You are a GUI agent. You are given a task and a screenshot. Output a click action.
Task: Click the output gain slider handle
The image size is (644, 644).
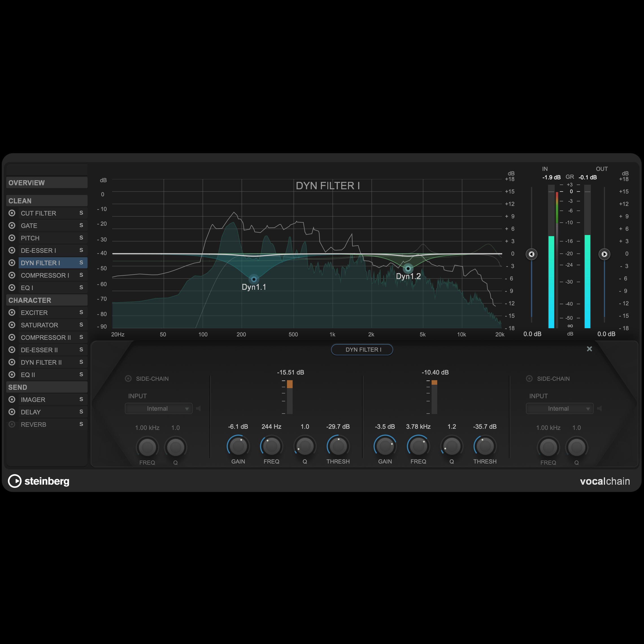coord(604,254)
